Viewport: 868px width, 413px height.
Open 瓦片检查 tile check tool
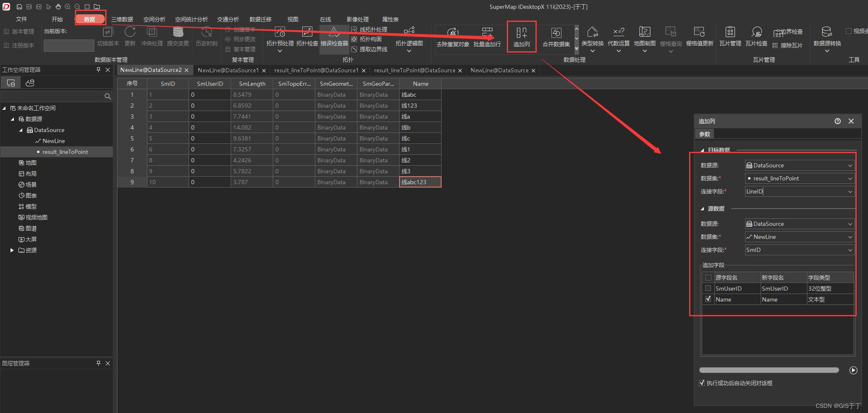[756, 37]
